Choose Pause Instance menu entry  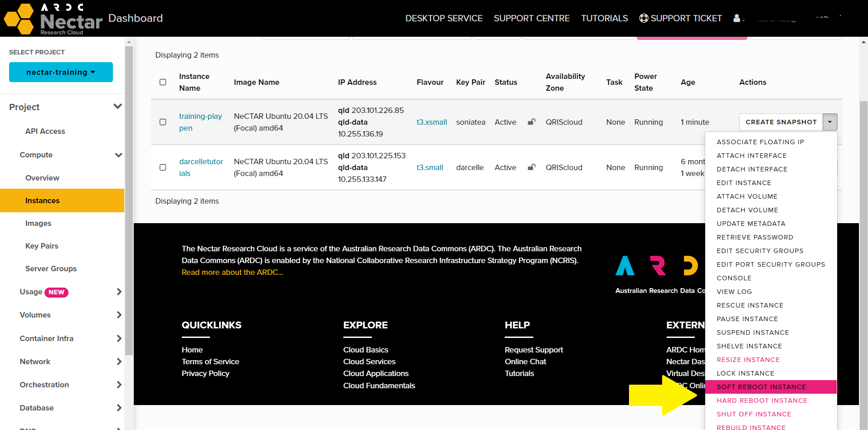click(x=771, y=319)
